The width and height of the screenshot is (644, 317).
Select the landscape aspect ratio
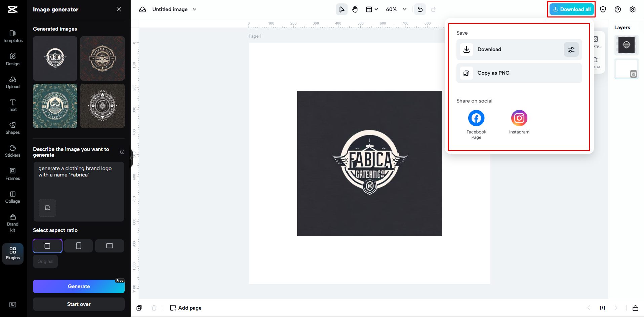point(109,246)
